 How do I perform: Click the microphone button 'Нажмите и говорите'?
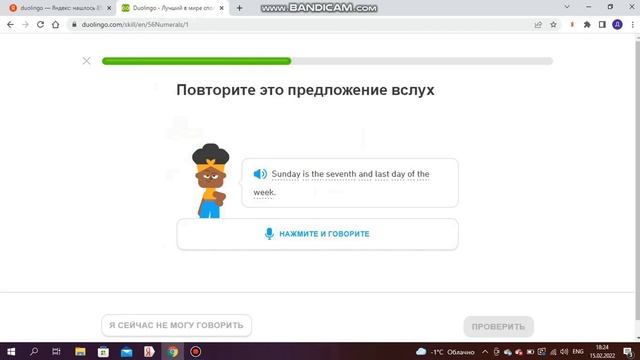(317, 234)
